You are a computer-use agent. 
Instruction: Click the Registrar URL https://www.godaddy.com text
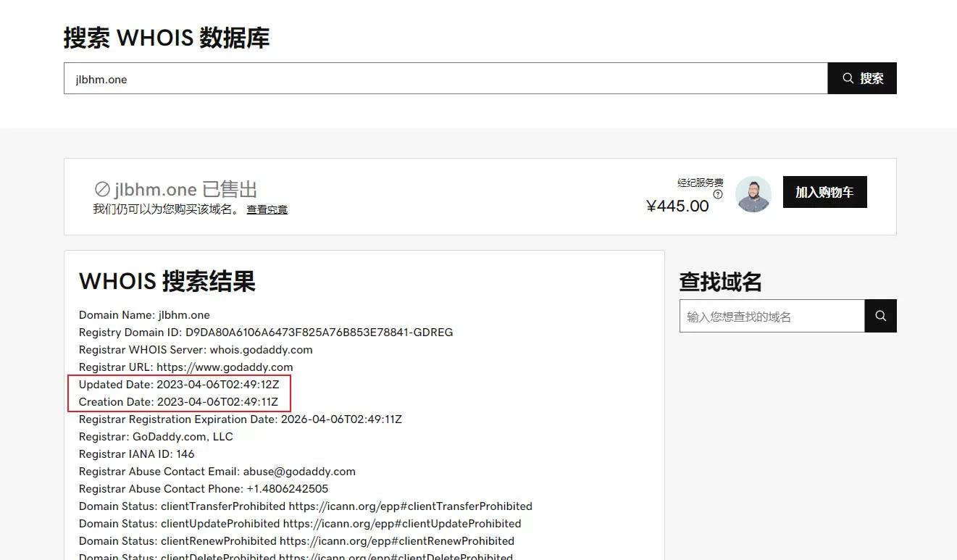click(x=225, y=367)
